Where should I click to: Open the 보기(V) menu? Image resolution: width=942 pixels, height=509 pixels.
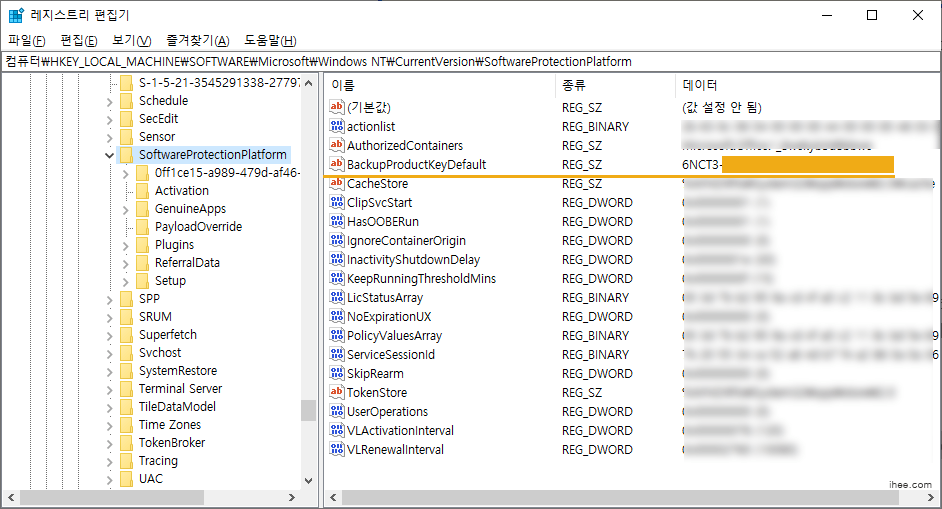[132, 40]
